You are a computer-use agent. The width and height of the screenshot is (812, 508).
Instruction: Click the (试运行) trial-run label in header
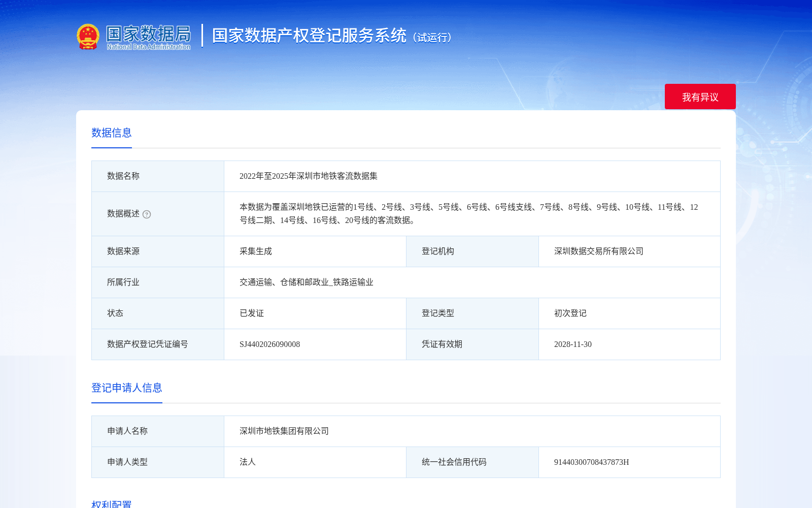[432, 38]
